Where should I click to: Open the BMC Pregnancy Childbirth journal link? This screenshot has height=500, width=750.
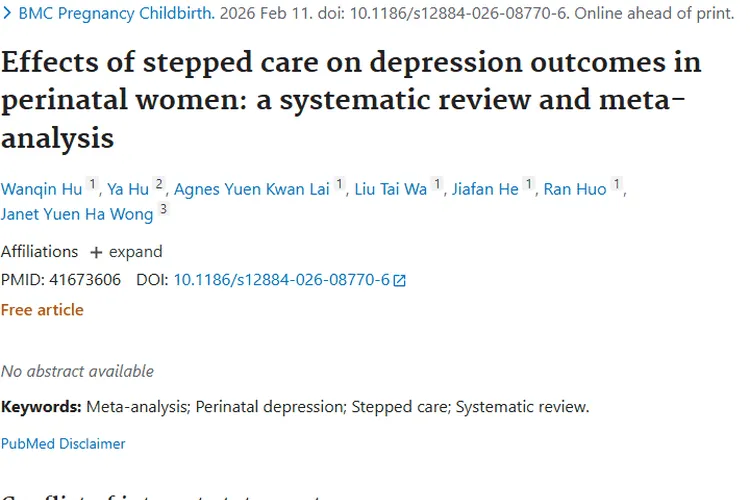(116, 15)
